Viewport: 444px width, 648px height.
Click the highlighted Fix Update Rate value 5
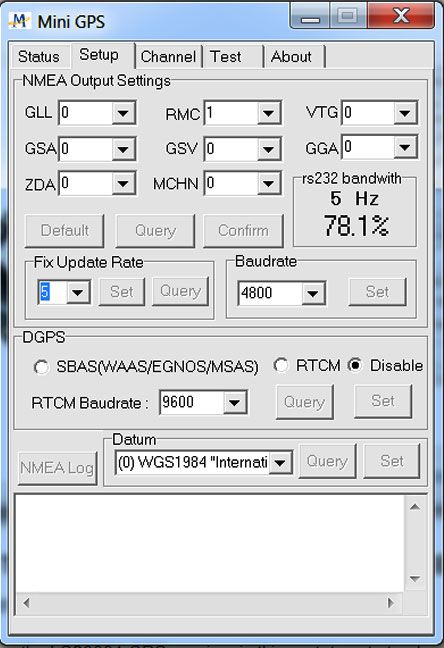tap(45, 292)
